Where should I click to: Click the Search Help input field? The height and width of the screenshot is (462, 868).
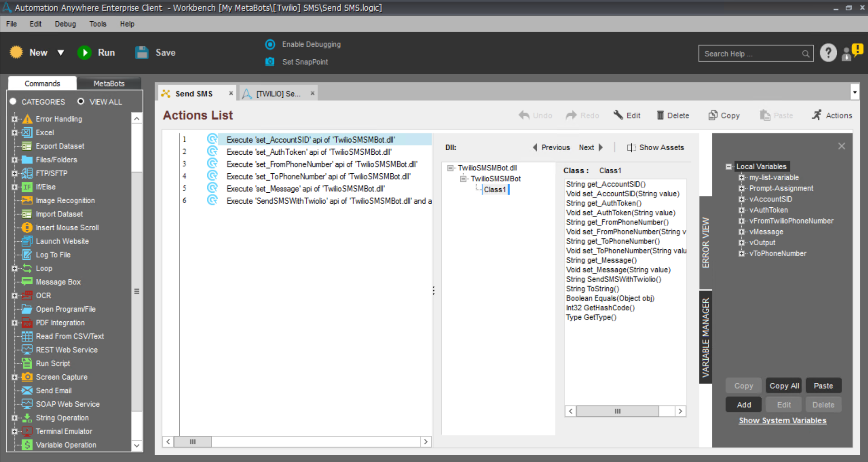(750, 53)
